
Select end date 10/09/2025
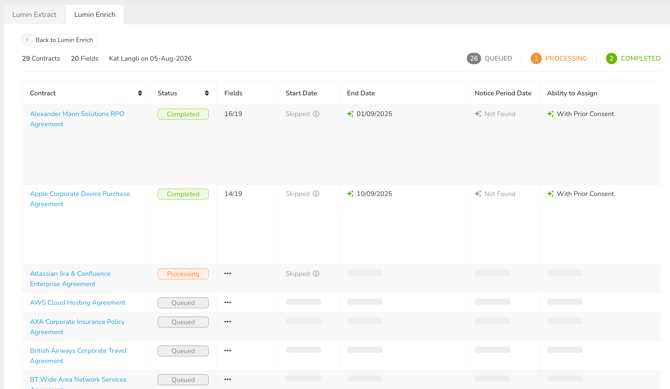(x=374, y=194)
